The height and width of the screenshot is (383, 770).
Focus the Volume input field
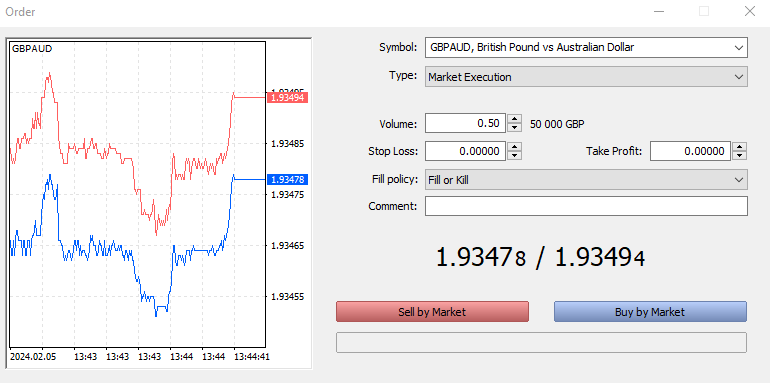465,123
